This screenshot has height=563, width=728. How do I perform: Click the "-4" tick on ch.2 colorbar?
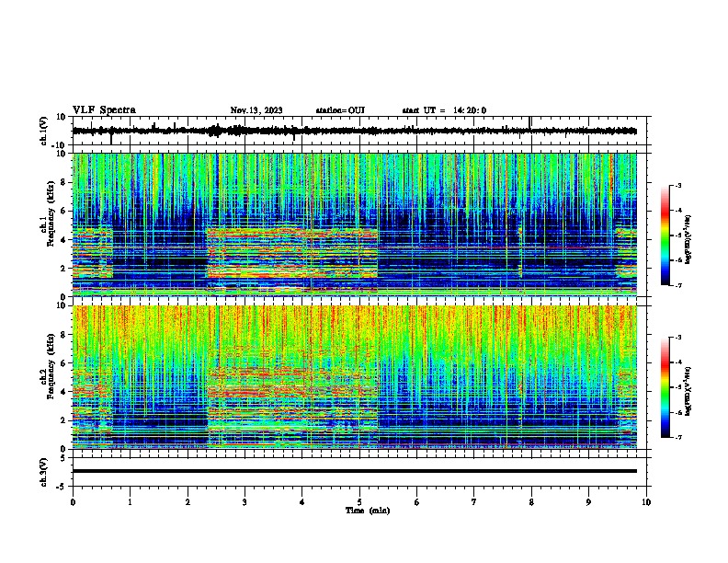pos(677,362)
